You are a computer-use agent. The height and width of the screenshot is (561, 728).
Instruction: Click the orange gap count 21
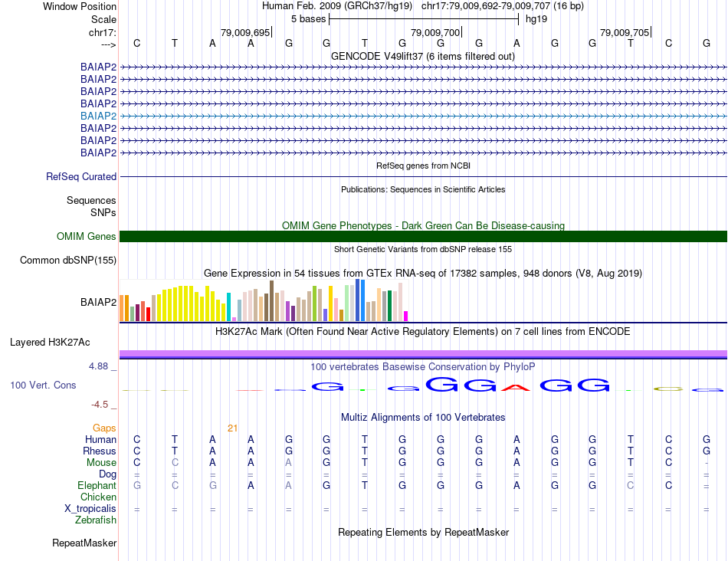coord(233,428)
